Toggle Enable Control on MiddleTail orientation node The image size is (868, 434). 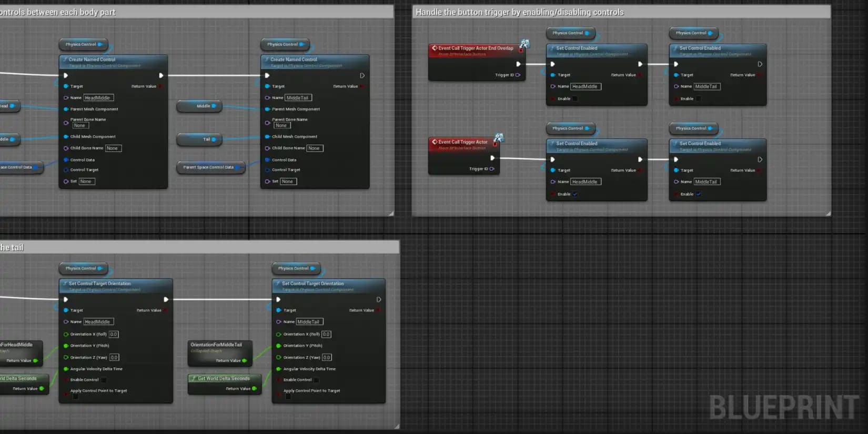316,380
